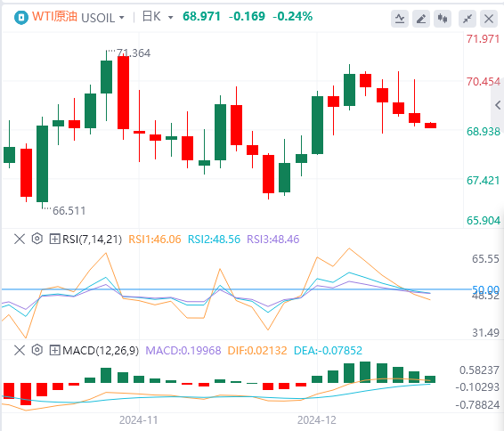Click the WTI crude oil round logo
Screen dimensions: 504x431
(x=21, y=17)
